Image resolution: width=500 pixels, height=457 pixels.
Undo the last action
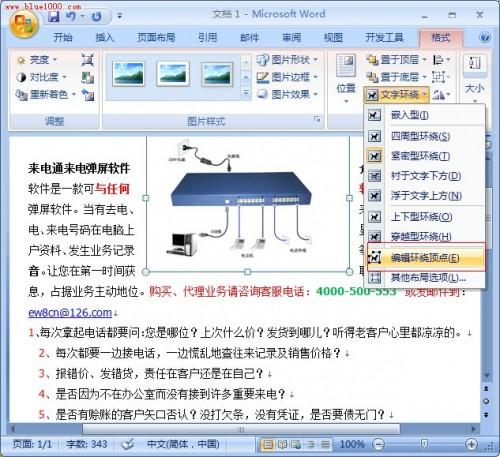(70, 16)
